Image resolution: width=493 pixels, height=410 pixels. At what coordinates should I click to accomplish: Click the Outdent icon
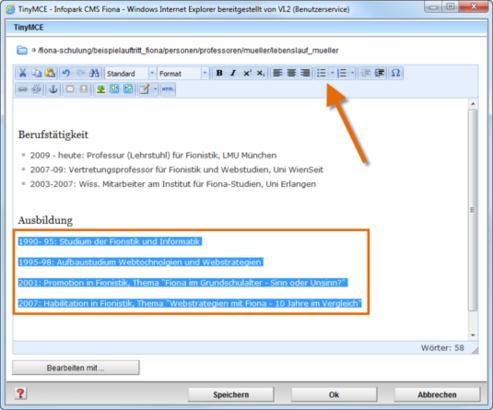coord(366,73)
